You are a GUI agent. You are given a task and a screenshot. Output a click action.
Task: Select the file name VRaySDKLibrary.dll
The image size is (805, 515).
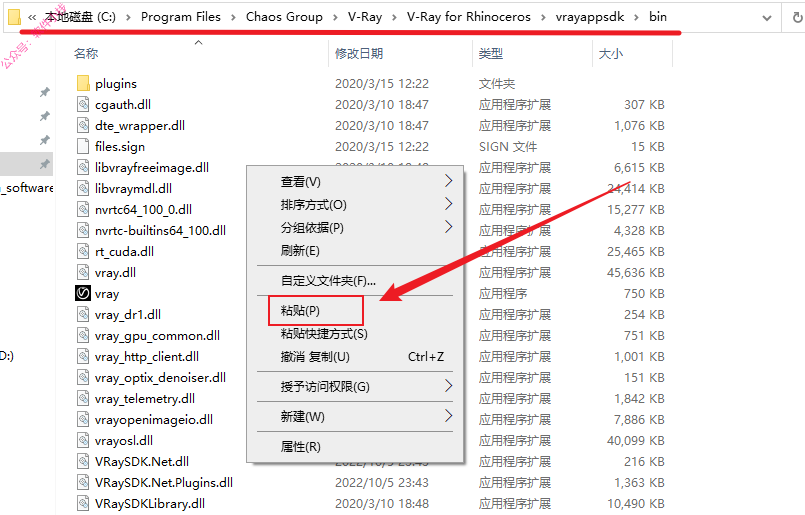[150, 504]
